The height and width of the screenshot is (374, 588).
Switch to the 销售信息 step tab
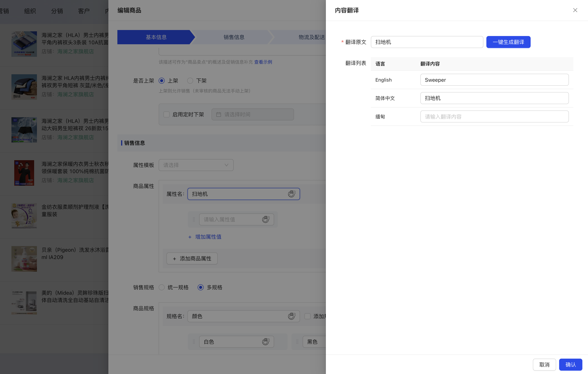[234, 37]
